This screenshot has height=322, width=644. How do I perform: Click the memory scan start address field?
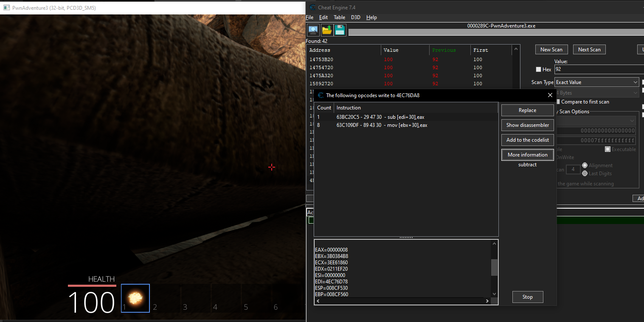coord(596,131)
